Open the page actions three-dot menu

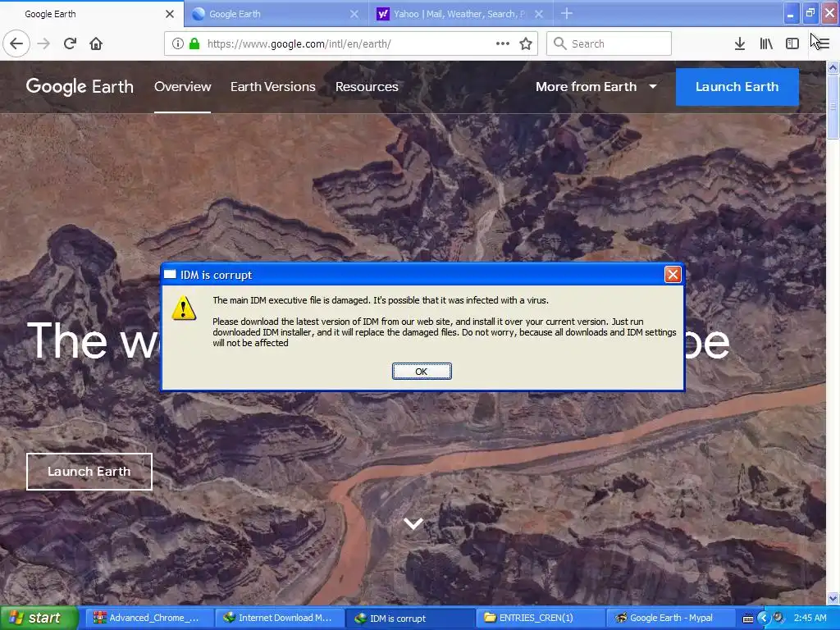click(x=503, y=43)
